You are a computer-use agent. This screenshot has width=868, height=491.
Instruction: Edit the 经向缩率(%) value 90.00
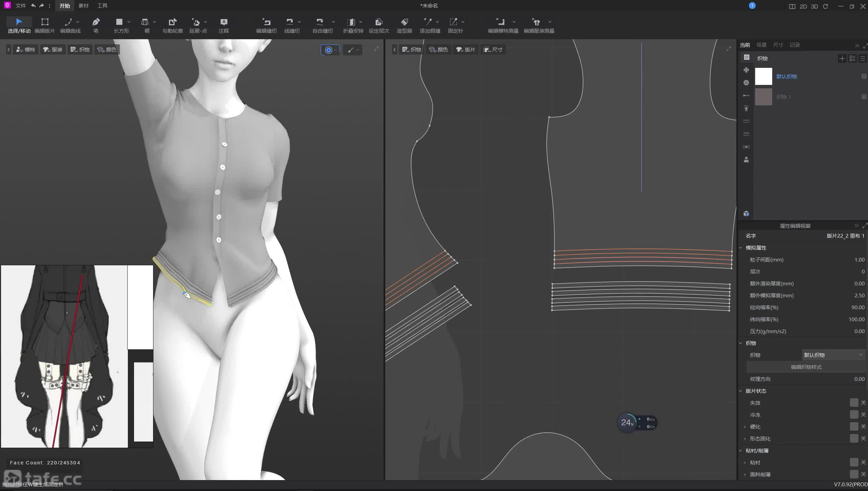(857, 308)
